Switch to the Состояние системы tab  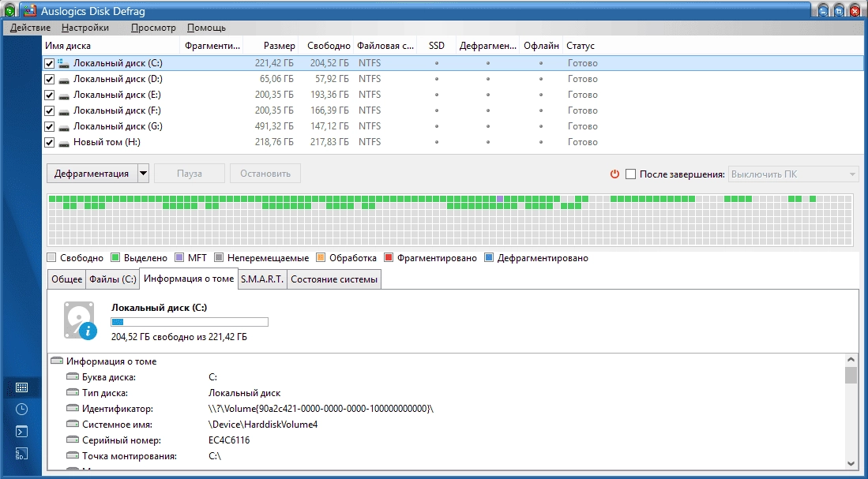[x=334, y=279]
